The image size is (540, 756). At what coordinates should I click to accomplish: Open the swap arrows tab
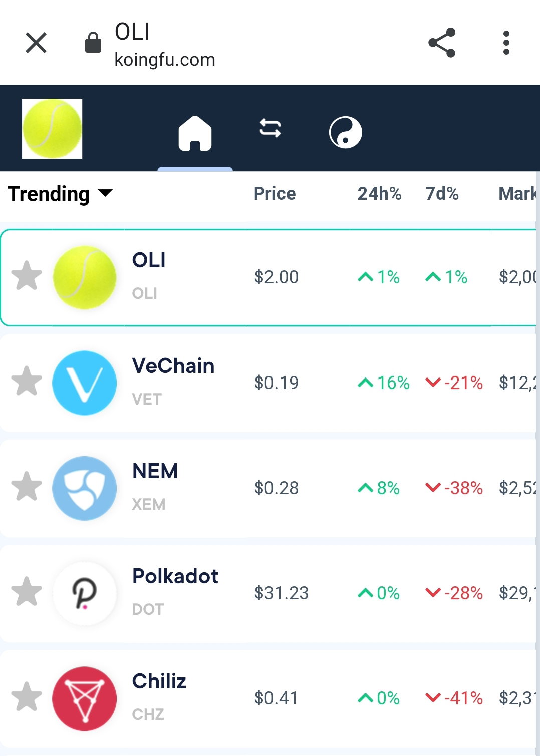pyautogui.click(x=270, y=128)
